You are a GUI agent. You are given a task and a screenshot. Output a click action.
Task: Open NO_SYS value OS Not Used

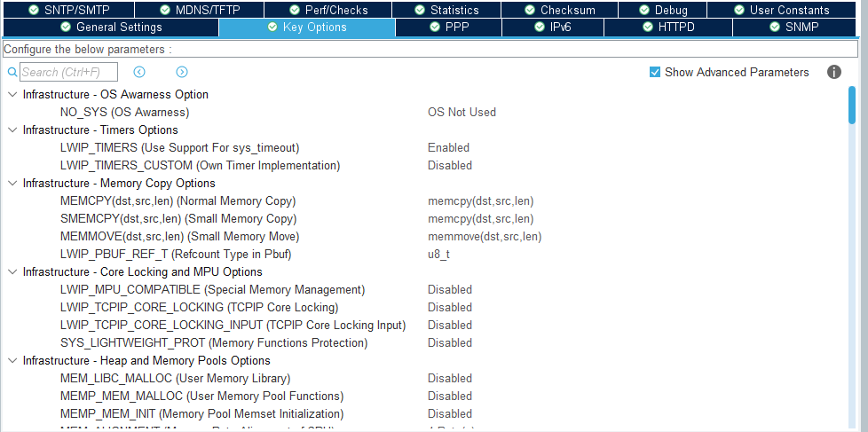coord(462,113)
